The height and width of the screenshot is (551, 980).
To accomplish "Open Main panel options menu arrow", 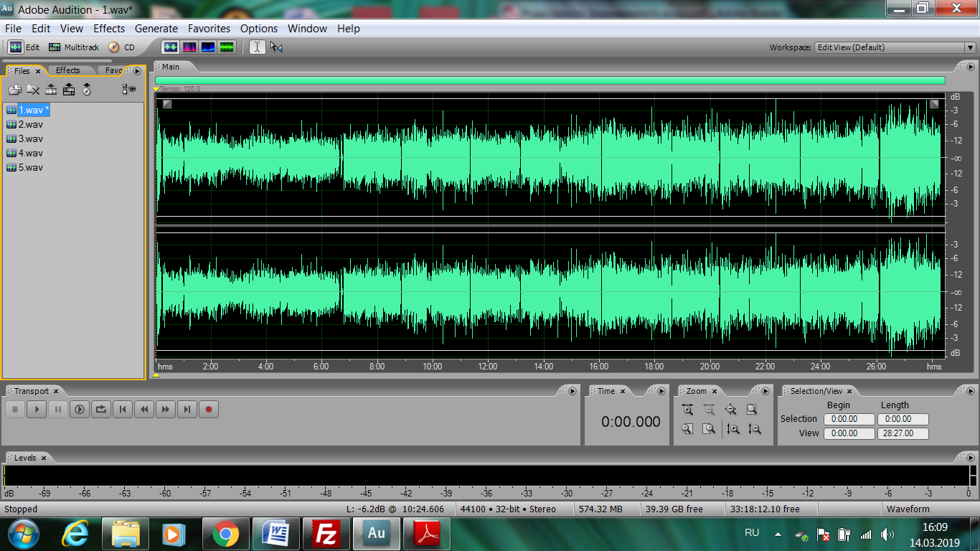I will pyautogui.click(x=971, y=67).
